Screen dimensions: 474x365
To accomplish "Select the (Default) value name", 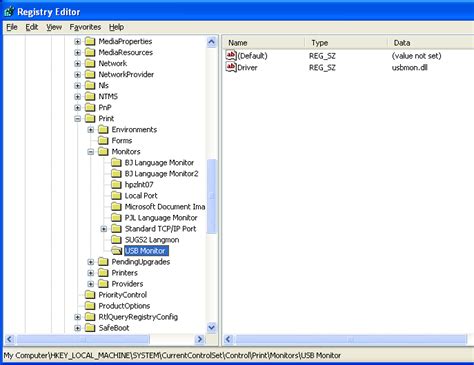I will pos(252,56).
